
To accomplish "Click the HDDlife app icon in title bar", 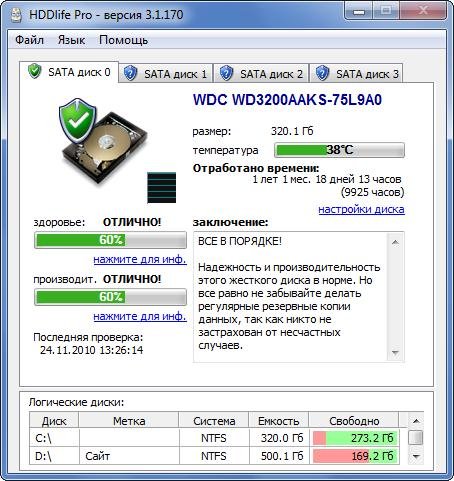I will point(15,14).
